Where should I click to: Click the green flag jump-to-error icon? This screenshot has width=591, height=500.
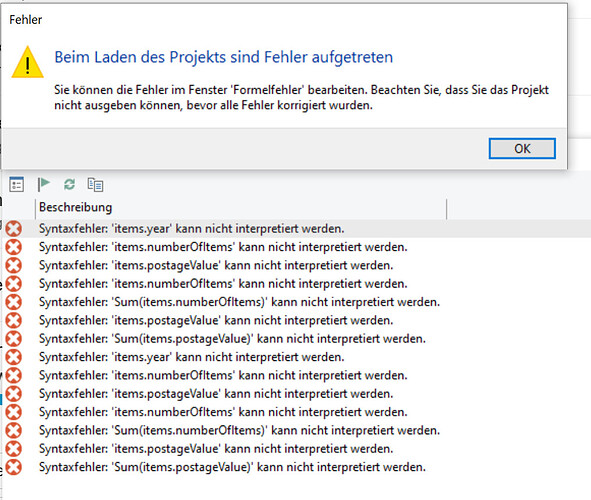(x=44, y=184)
